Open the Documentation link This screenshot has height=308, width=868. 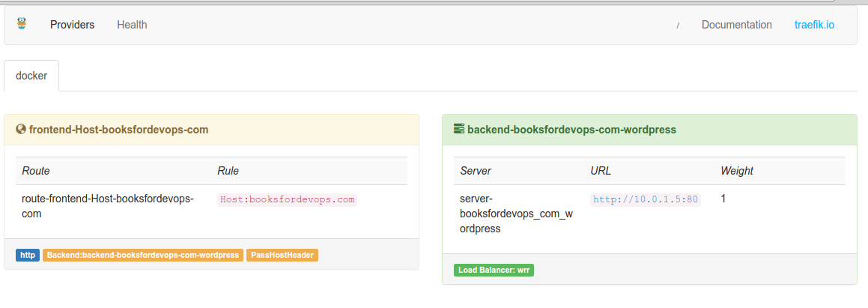coord(736,25)
